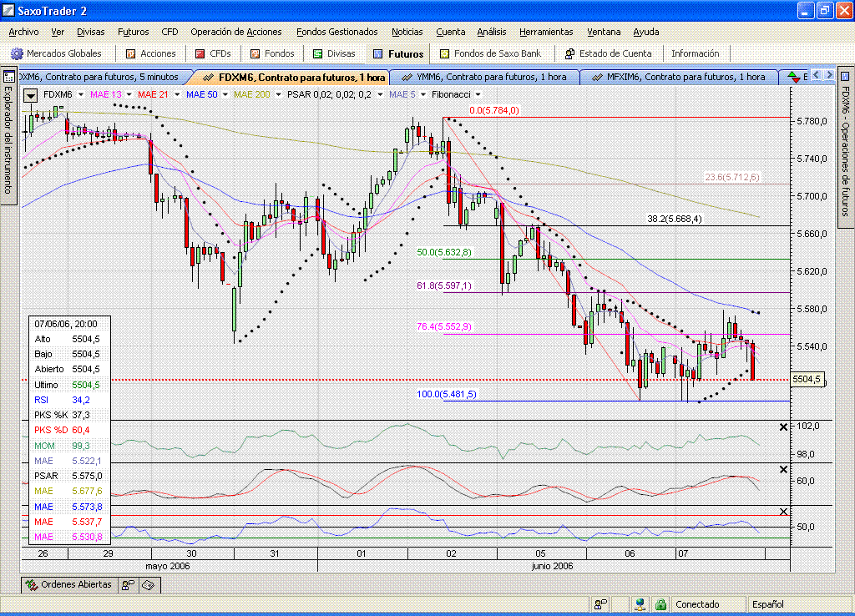
Task: Click the status bar network user icon
Action: [x=640, y=604]
